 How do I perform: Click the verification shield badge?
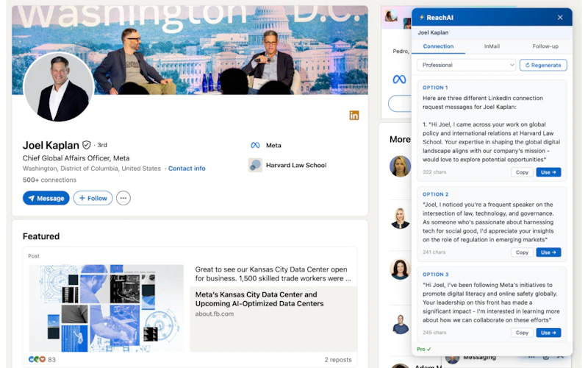coord(87,145)
